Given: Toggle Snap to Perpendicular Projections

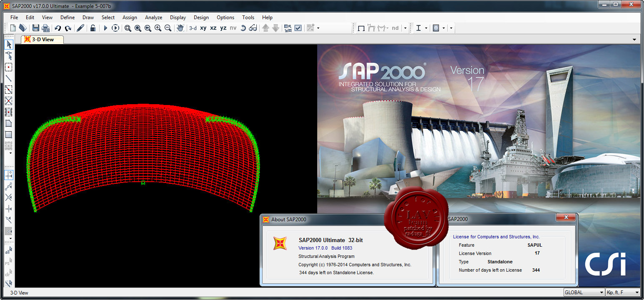Looking at the screenshot, I should click(x=8, y=208).
